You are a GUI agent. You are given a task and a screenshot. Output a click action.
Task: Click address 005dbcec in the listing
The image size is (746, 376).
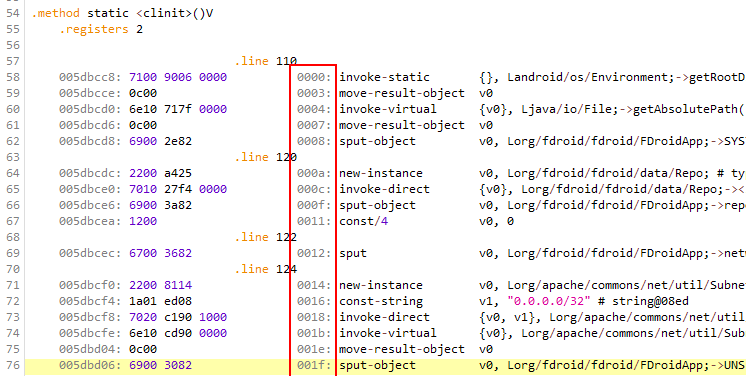90,253
